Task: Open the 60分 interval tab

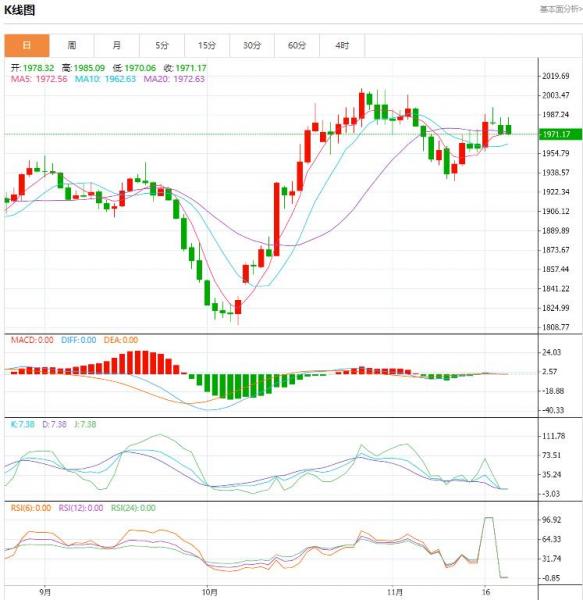Action: tap(297, 46)
